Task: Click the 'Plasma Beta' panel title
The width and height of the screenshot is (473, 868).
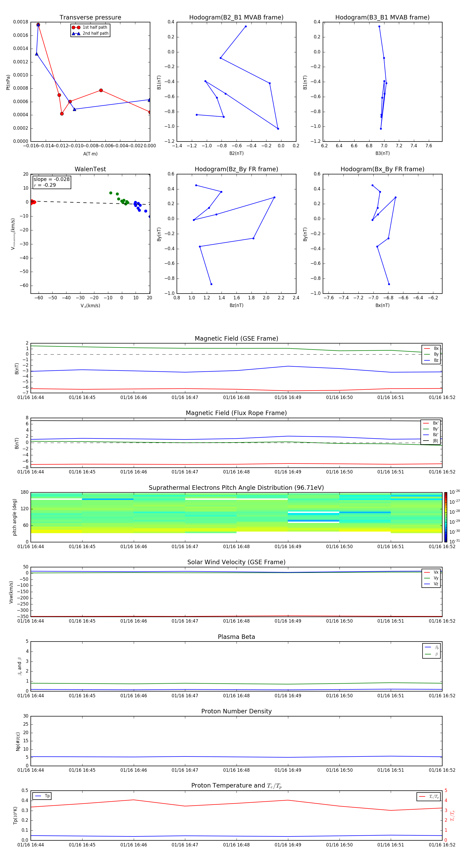Action: [x=236, y=637]
